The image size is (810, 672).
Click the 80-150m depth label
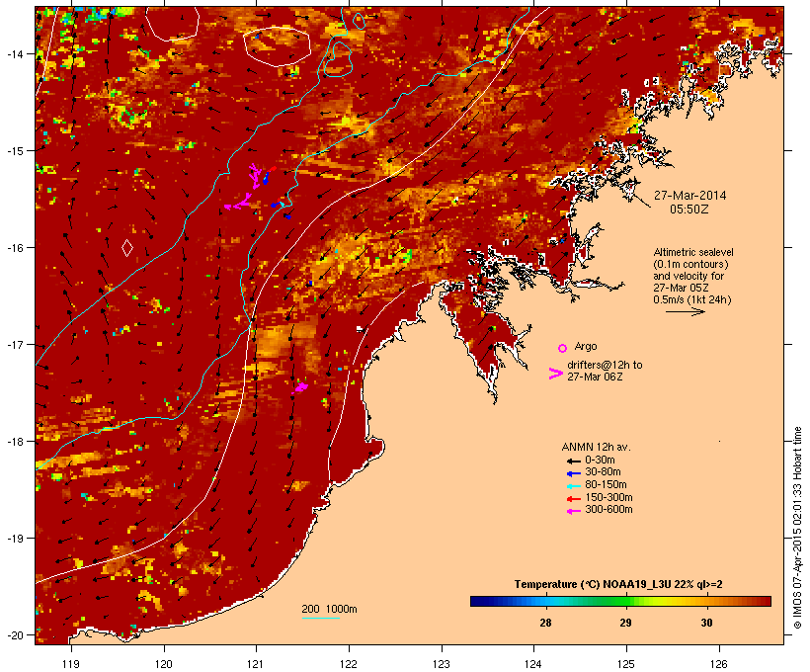pos(606,485)
